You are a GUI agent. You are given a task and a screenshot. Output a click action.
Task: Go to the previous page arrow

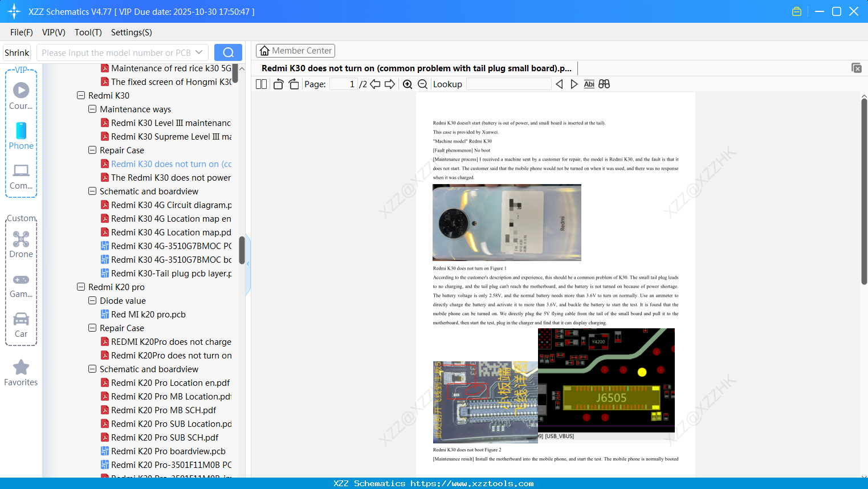coord(375,84)
